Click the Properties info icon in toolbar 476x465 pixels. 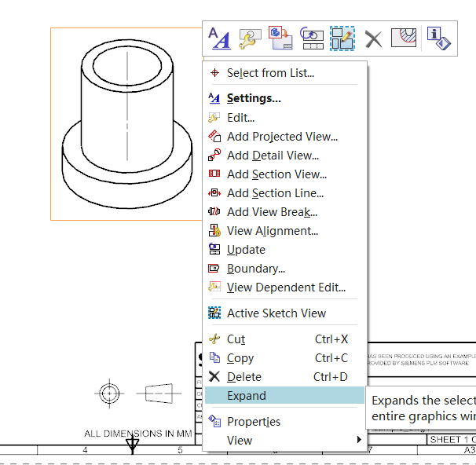[x=438, y=38]
